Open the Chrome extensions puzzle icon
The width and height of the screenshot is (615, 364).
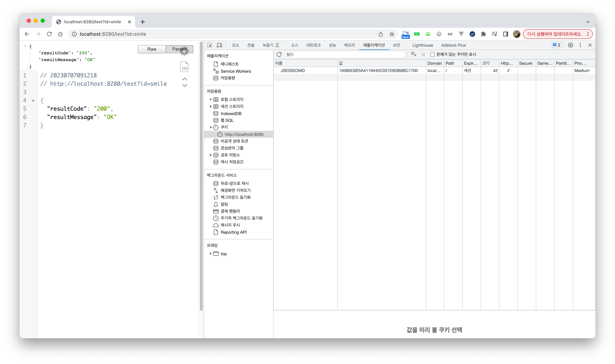coord(483,34)
